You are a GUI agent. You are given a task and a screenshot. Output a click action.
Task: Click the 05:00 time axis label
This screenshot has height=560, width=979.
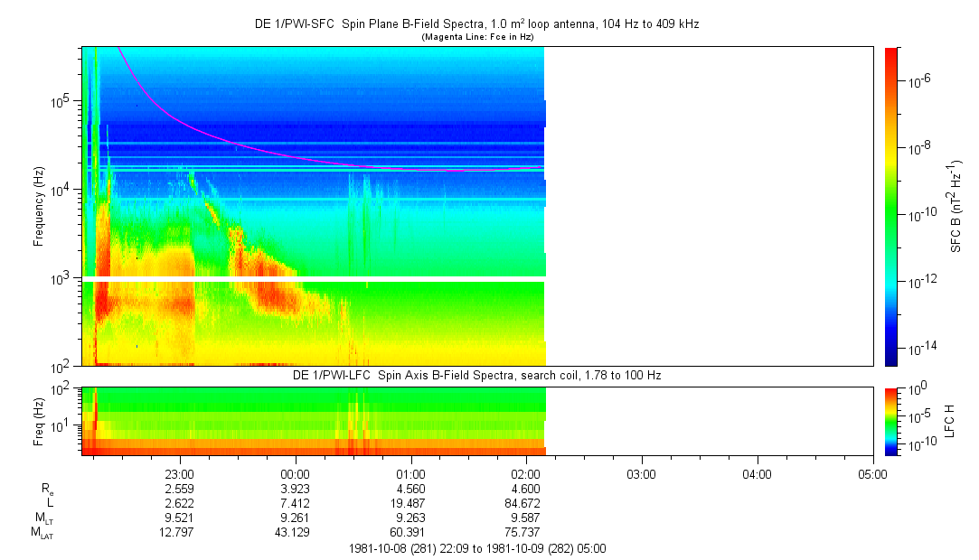point(872,474)
